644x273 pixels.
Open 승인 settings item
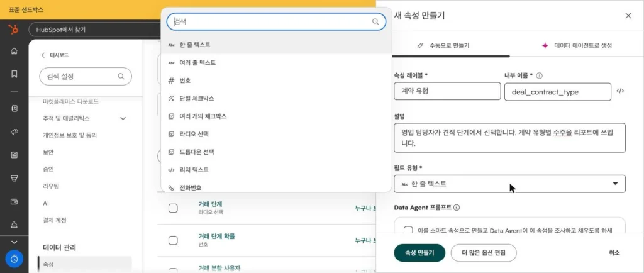pyautogui.click(x=48, y=169)
